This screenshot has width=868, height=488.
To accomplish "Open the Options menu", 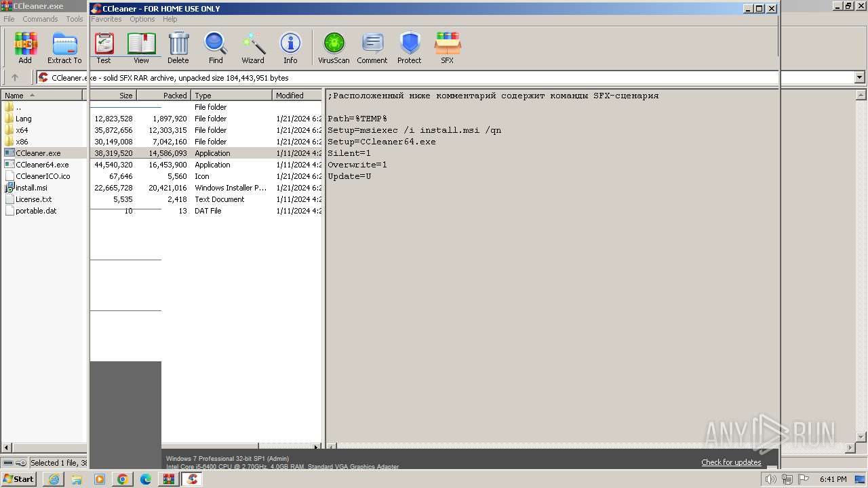I will pyautogui.click(x=142, y=19).
